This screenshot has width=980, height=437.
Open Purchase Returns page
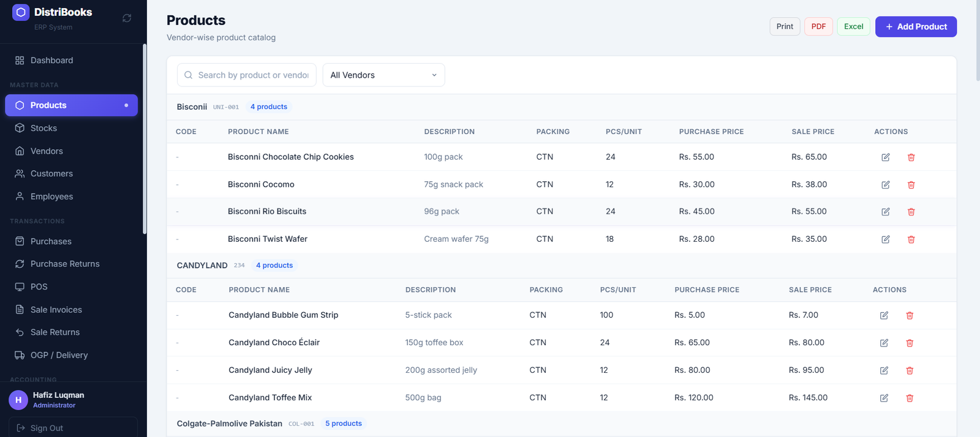click(71, 264)
